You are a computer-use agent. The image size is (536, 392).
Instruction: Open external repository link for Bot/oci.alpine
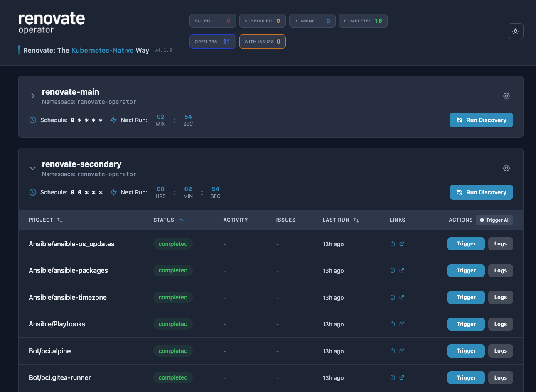(401, 351)
